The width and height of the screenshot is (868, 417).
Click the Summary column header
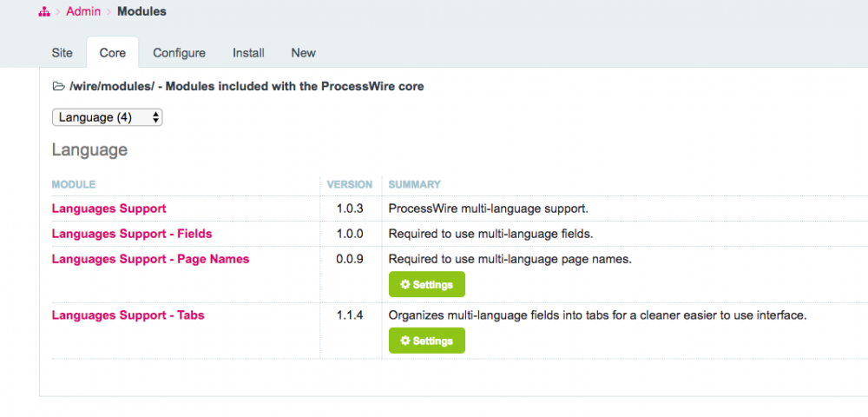coord(414,185)
